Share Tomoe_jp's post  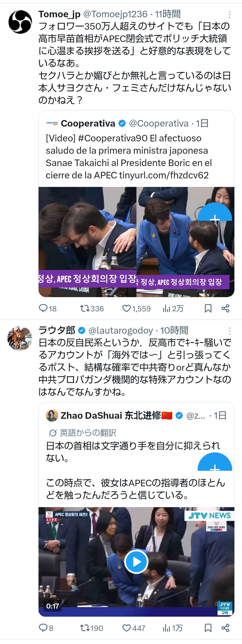pos(225,308)
